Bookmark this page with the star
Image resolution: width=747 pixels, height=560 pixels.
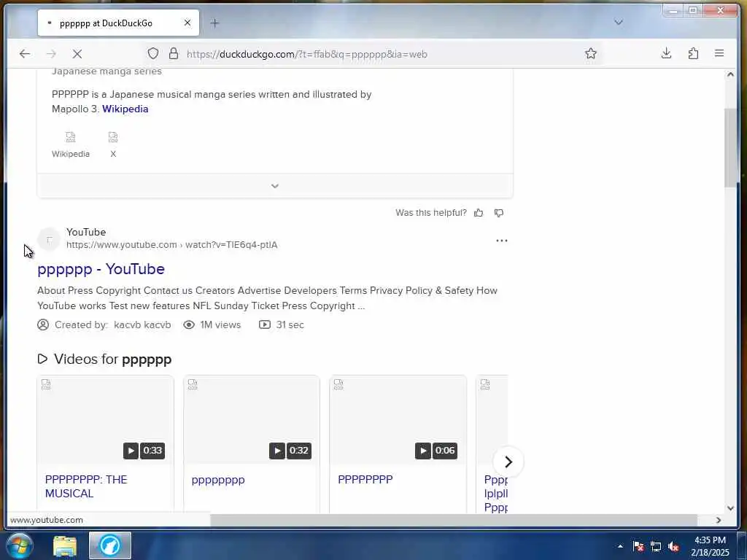tap(591, 54)
